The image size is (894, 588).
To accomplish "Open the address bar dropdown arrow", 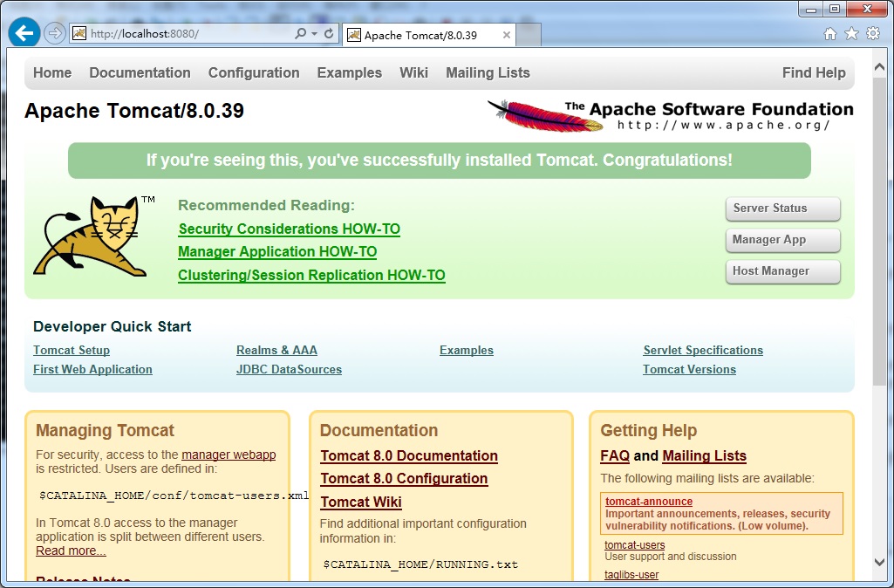I will tap(314, 34).
